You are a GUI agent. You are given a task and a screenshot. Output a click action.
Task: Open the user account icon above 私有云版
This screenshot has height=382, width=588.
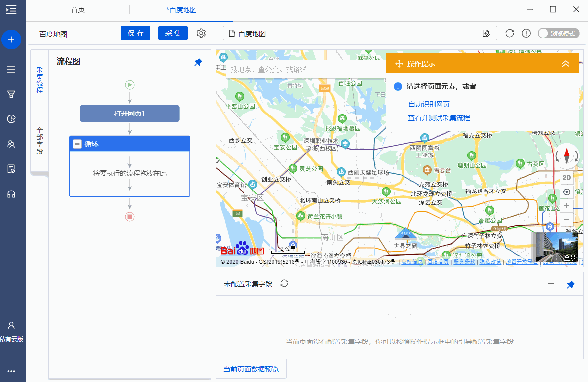(x=11, y=325)
